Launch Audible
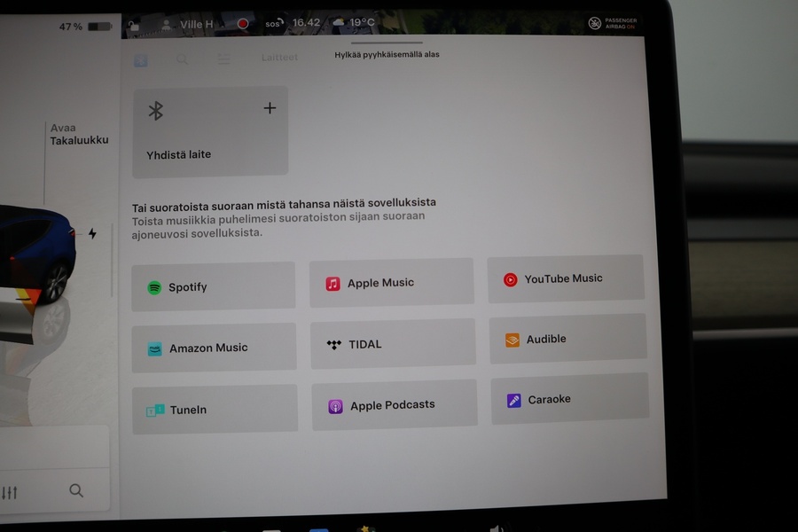The width and height of the screenshot is (798, 532). coord(567,339)
